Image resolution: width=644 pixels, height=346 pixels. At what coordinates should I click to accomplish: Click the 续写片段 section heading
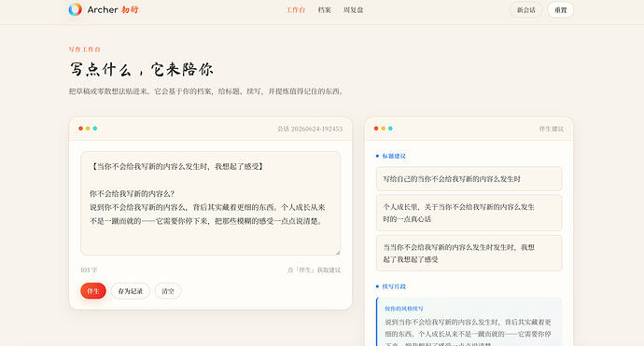tap(394, 286)
